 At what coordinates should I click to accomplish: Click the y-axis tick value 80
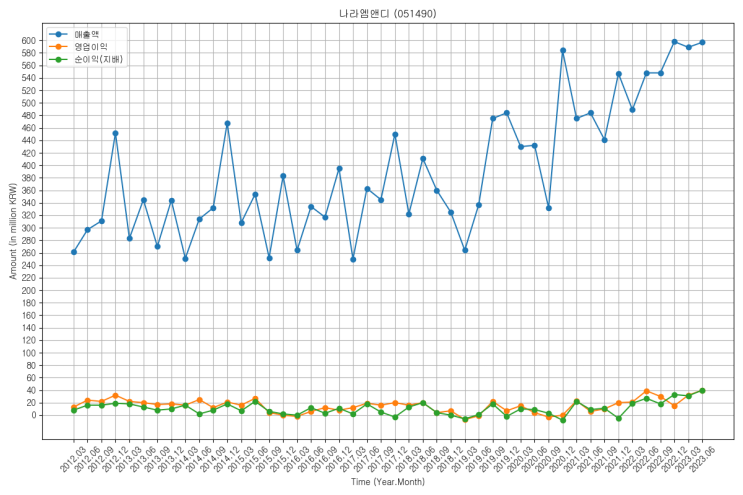31,365
